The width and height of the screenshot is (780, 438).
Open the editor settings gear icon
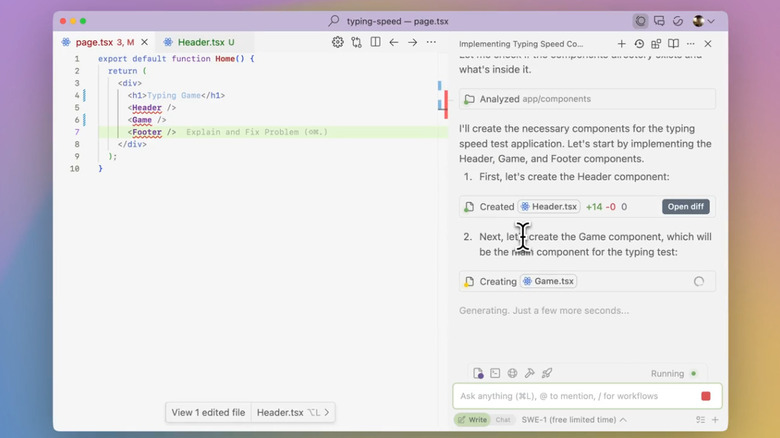pyautogui.click(x=338, y=43)
